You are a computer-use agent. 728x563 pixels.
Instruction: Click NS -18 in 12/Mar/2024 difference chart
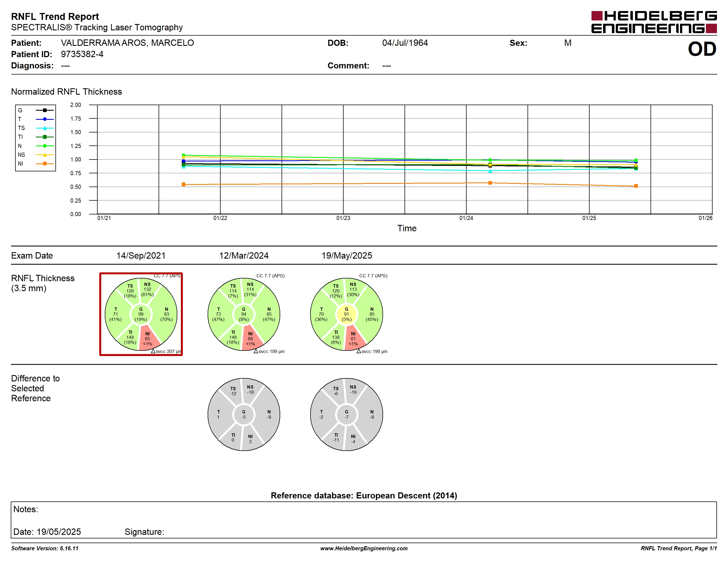[x=250, y=390]
